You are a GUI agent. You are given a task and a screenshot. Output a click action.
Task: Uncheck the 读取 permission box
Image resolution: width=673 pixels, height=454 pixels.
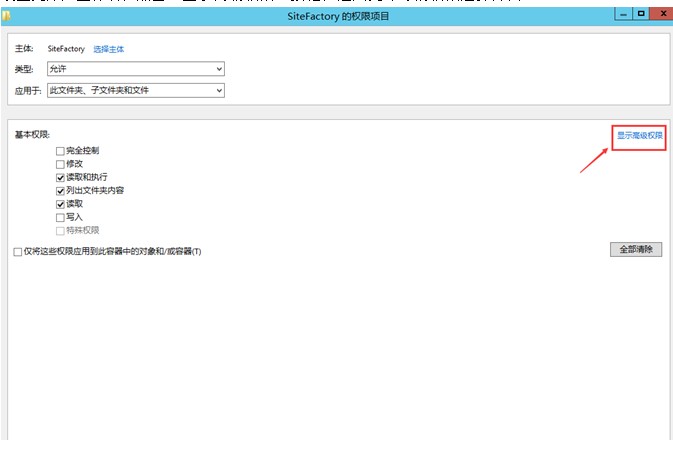pos(60,203)
